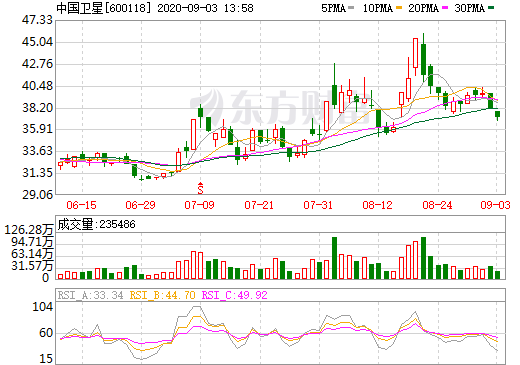The image size is (520, 365).
Task: Click the RSI_B:44.70 indicator label
Action: click(x=162, y=295)
